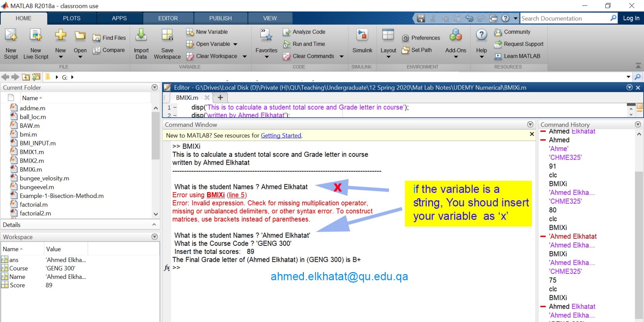Viewport: 644px width, 322px height.
Task: Click BMIXi error link
Action: (215, 195)
